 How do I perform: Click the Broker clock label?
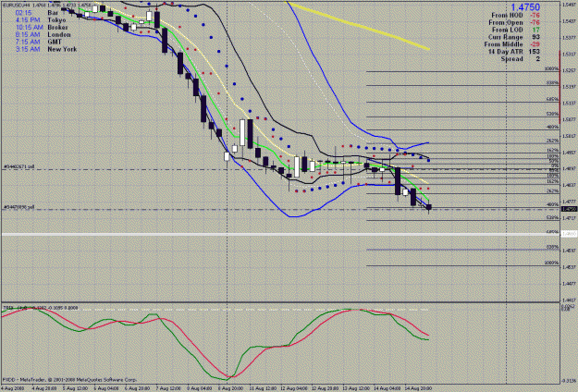[58, 27]
